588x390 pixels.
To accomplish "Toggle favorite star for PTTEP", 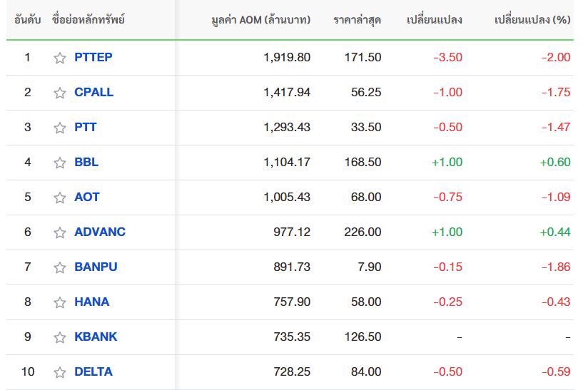I will (x=60, y=58).
